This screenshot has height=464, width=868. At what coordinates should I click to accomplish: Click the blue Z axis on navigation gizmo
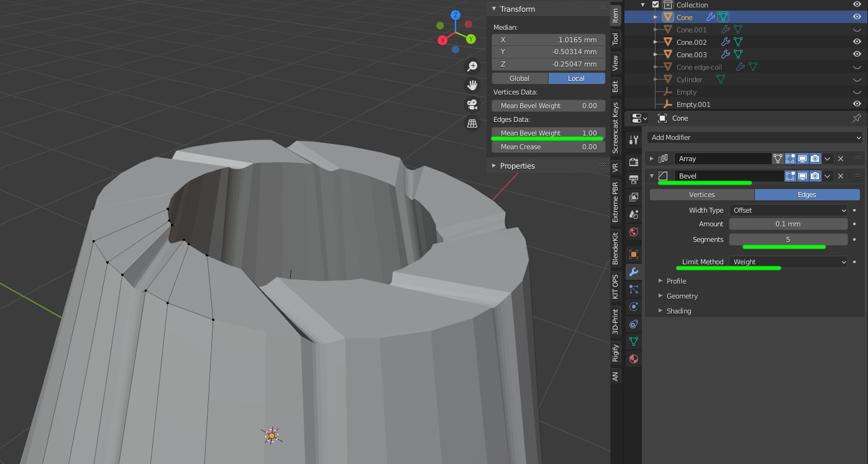click(x=455, y=15)
